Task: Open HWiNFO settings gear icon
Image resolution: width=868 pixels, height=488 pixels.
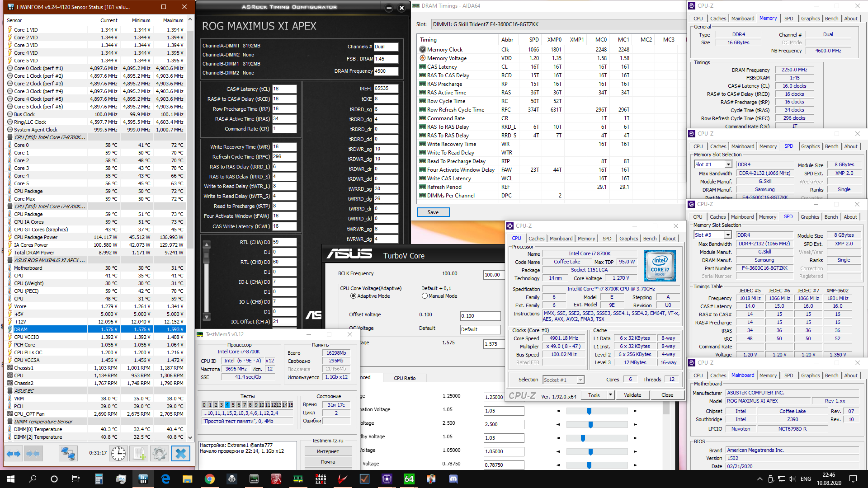Action: tap(160, 453)
